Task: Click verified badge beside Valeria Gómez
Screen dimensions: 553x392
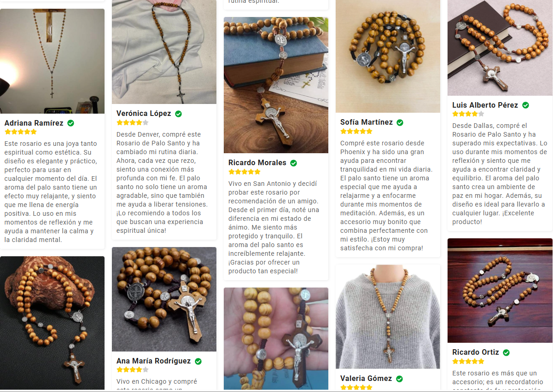Action: [399, 379]
